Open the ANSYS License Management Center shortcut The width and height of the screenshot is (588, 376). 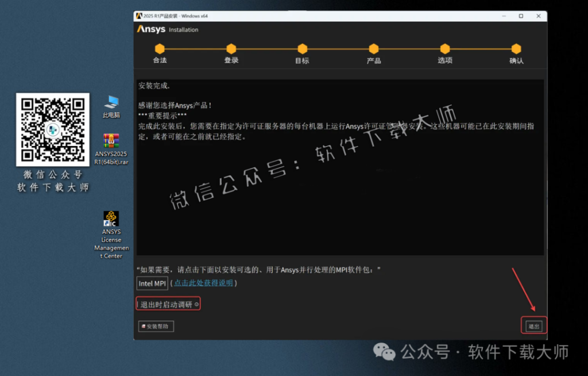[x=111, y=218]
